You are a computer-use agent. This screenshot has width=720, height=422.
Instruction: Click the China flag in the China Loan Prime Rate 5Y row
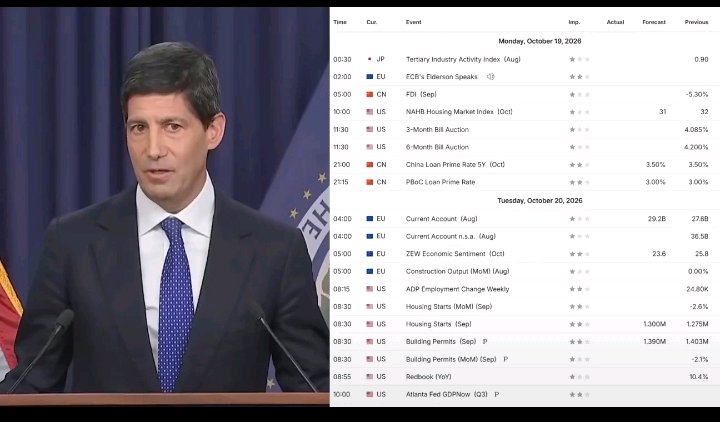(x=370, y=164)
